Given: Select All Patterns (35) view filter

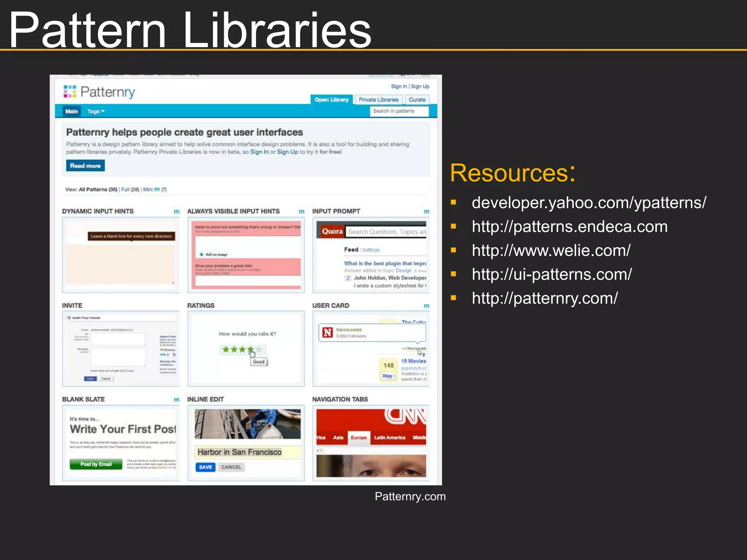Looking at the screenshot, I should click(x=98, y=189).
